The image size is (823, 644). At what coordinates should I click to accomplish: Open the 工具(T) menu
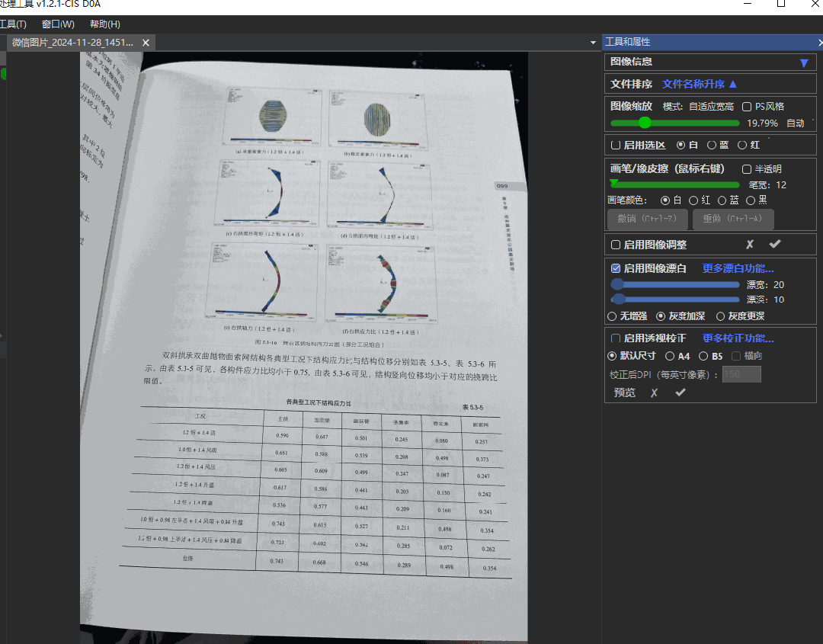click(x=13, y=24)
